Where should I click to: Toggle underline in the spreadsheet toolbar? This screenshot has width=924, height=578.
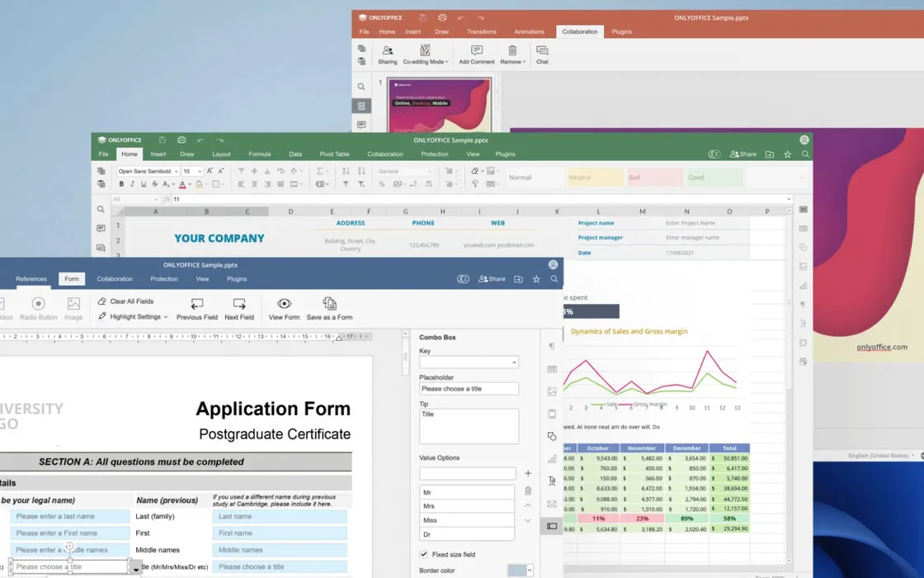[x=144, y=184]
